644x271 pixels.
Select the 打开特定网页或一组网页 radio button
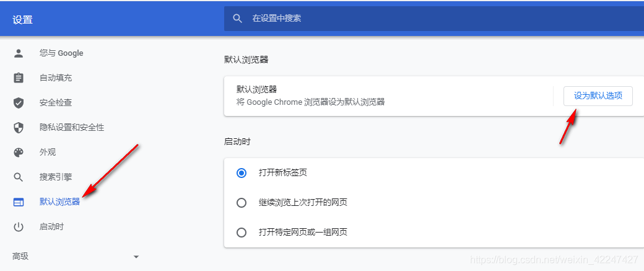tap(241, 233)
